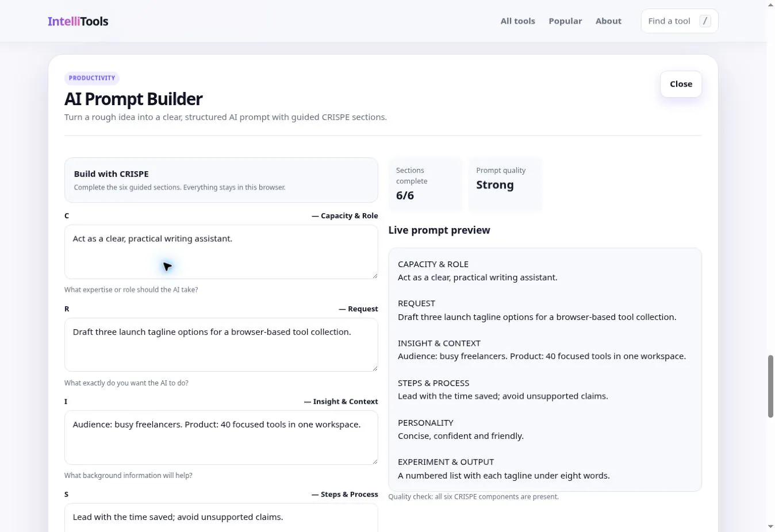775x532 pixels.
Task: Click the 'Strong' prompt quality value
Action: pos(495,185)
